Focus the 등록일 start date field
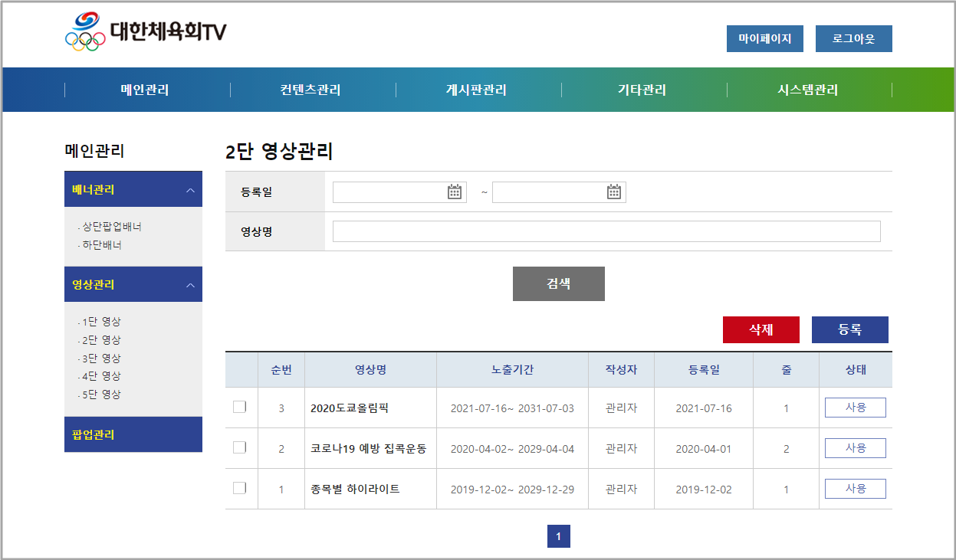The width and height of the screenshot is (956, 560). 399,192
